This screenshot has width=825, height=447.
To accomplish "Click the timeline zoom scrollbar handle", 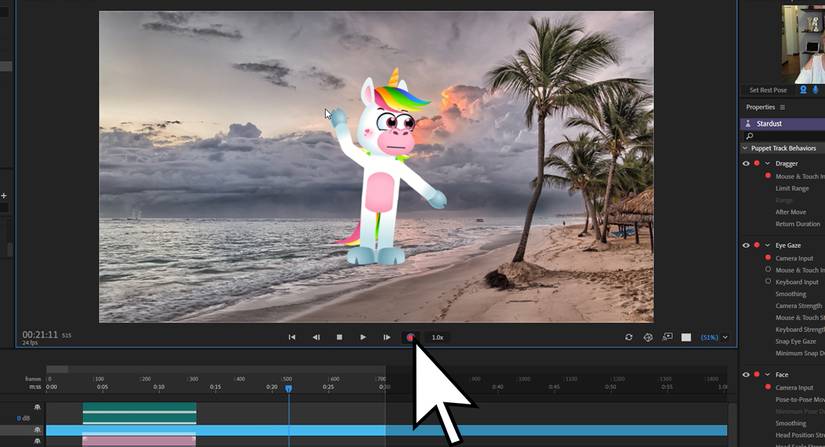I will [x=57, y=369].
